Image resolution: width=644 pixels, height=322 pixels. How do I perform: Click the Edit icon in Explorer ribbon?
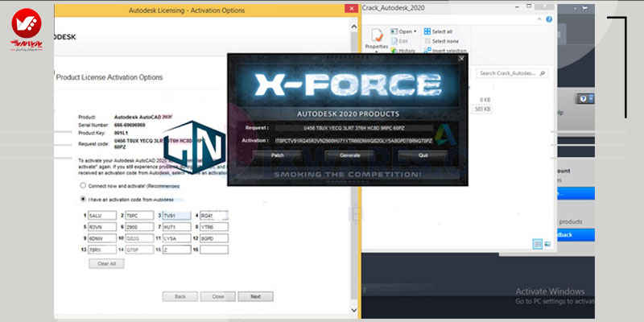tap(394, 41)
